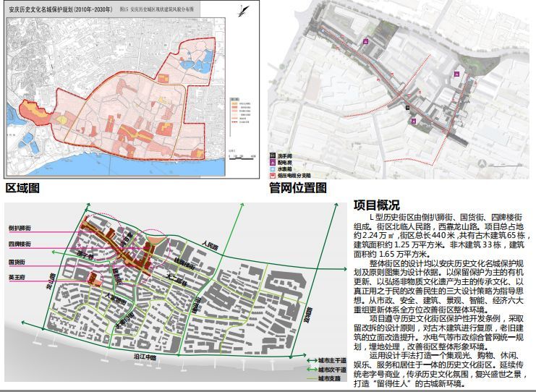Screen dimensions: 536x392
Task: Click the 城市主干道 dark green arrow legend symbol
Action: (x=312, y=360)
